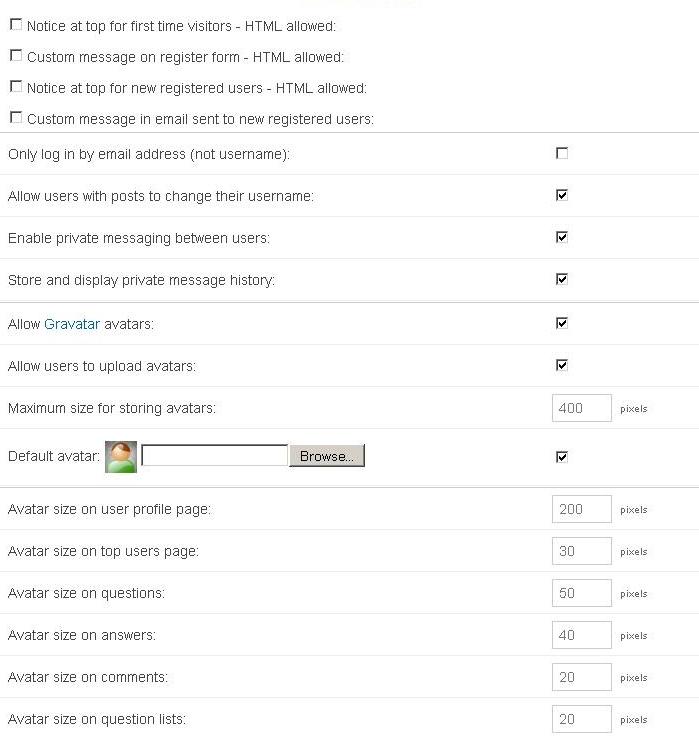Enable only log in by email address

[562, 153]
